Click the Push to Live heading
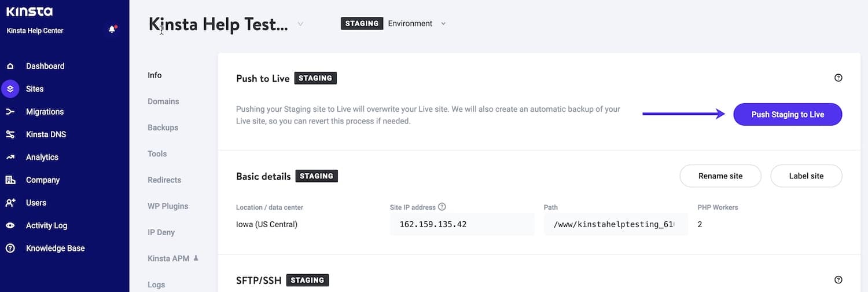 click(263, 78)
